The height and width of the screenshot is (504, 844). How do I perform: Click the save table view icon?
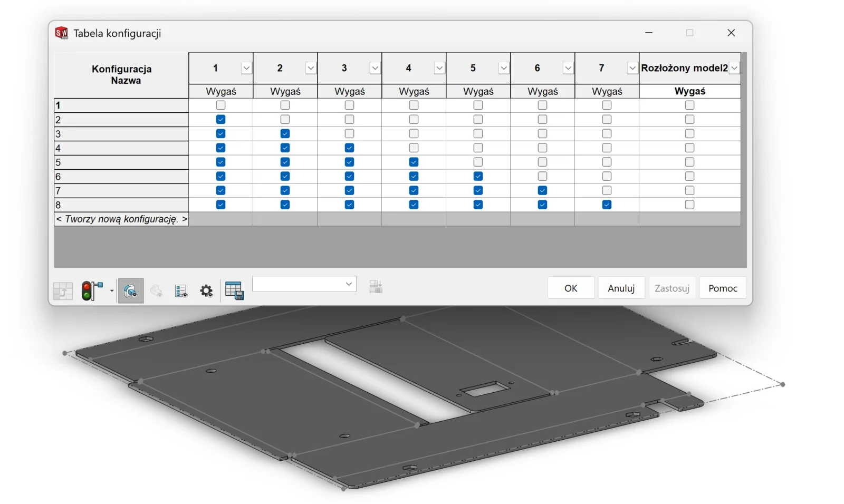coord(234,290)
